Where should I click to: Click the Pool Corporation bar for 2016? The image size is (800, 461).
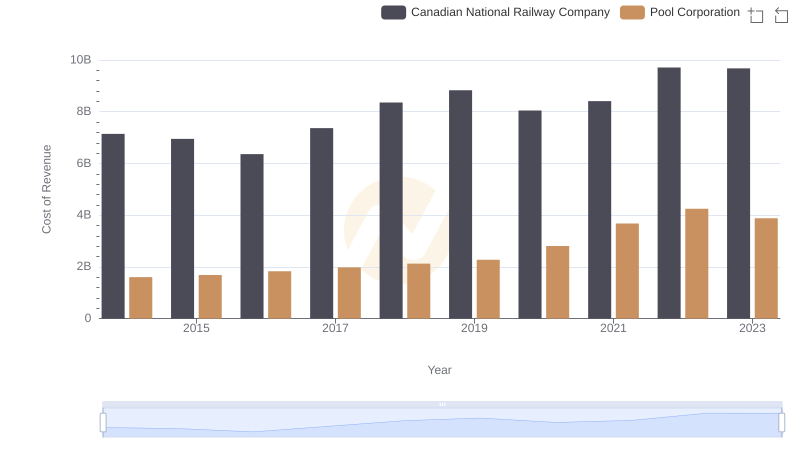pos(280,295)
